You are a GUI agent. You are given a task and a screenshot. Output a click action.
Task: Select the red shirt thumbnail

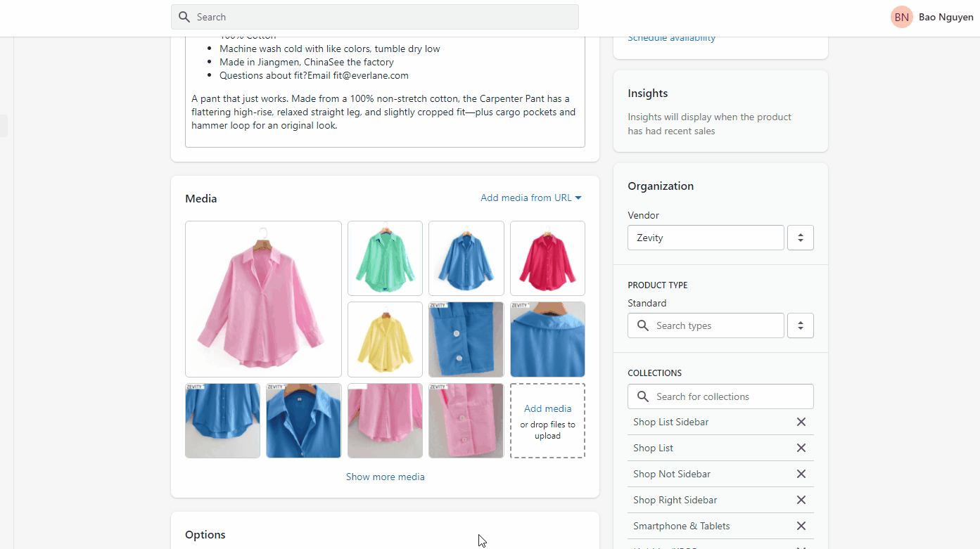(x=547, y=258)
